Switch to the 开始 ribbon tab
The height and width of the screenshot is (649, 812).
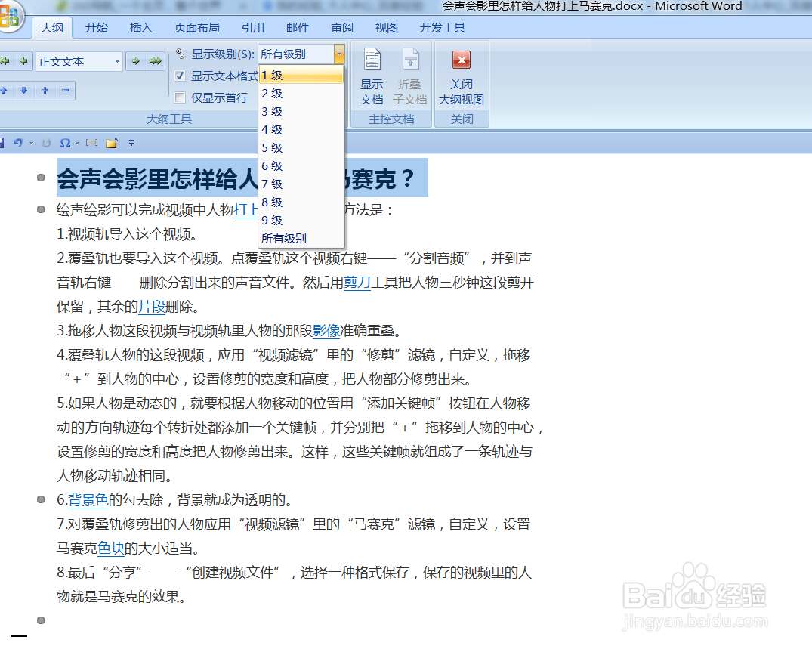95,27
